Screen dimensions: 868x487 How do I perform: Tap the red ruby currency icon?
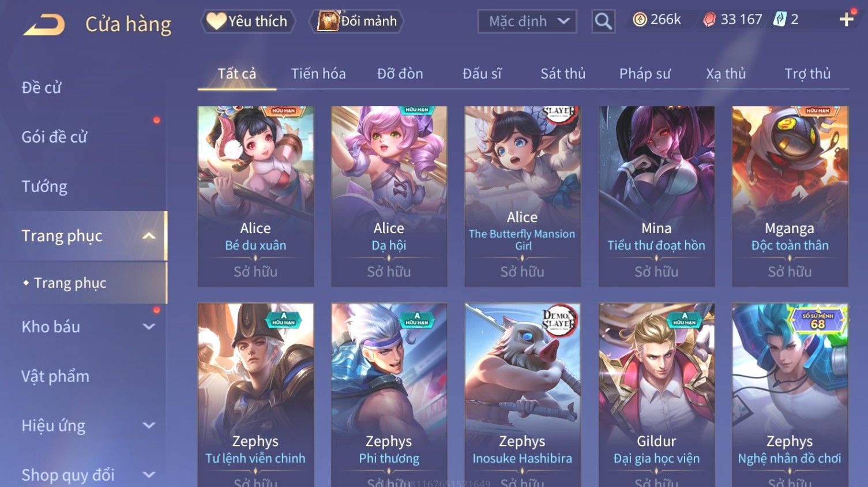coord(709,20)
